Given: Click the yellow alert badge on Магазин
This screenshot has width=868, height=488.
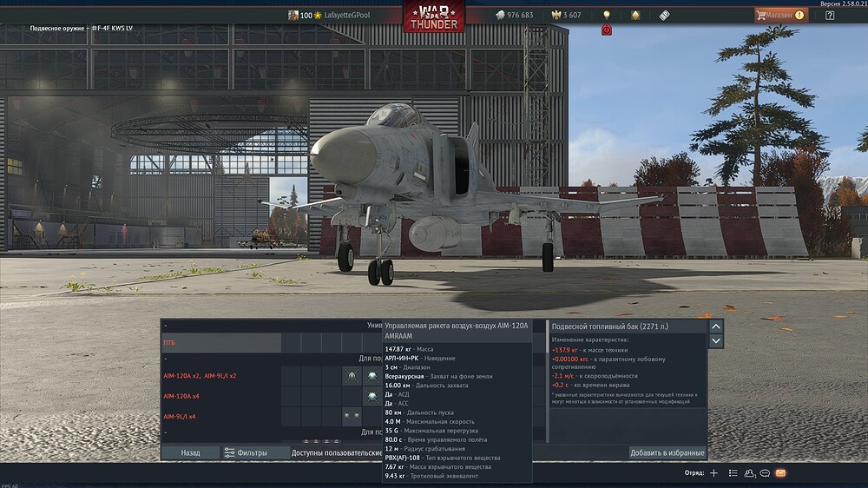Looking at the screenshot, I should pyautogui.click(x=799, y=16).
